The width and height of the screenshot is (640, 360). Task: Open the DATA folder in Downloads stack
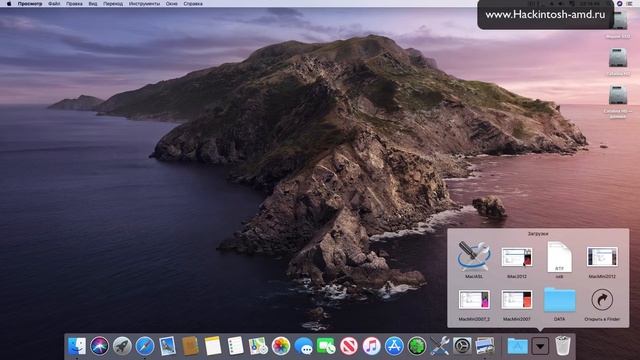point(560,300)
